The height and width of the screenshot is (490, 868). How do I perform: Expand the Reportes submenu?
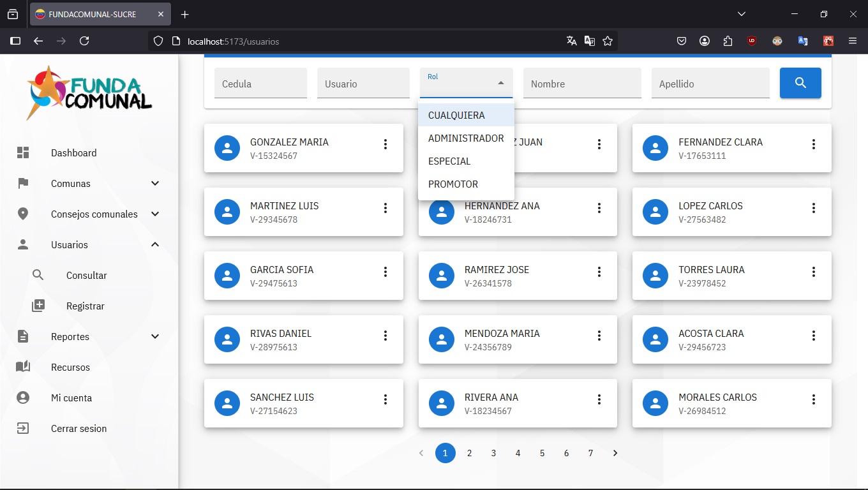(155, 336)
